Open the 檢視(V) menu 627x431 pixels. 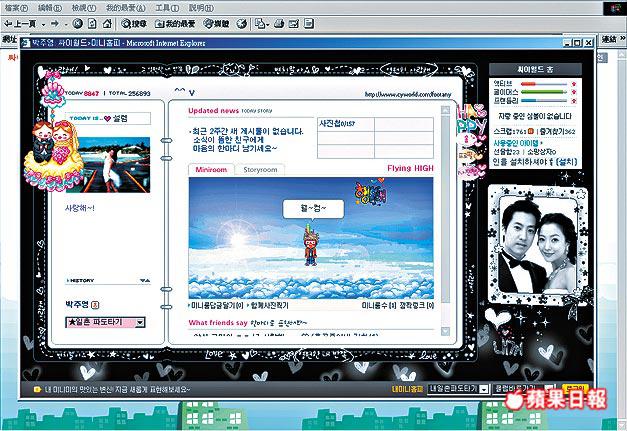(x=84, y=8)
